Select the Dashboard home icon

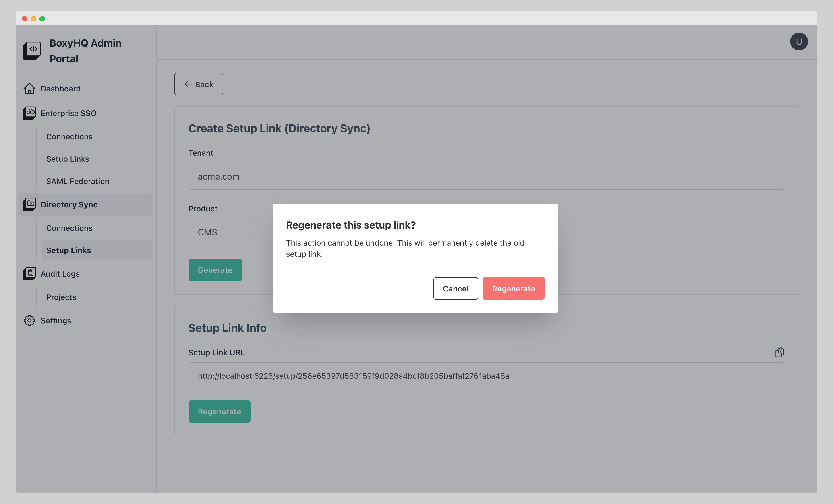pyautogui.click(x=29, y=89)
